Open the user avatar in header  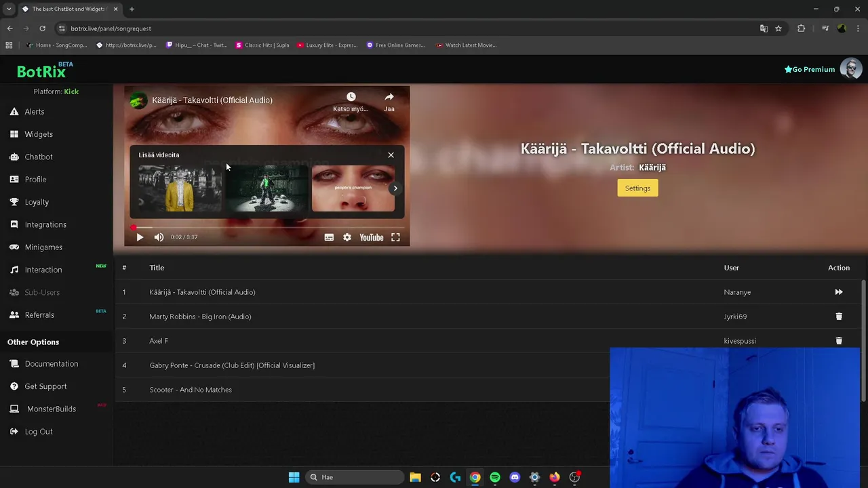click(x=851, y=68)
